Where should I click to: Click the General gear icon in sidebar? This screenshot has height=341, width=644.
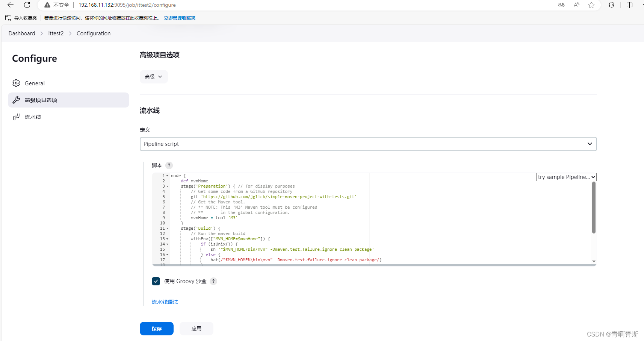coord(16,83)
